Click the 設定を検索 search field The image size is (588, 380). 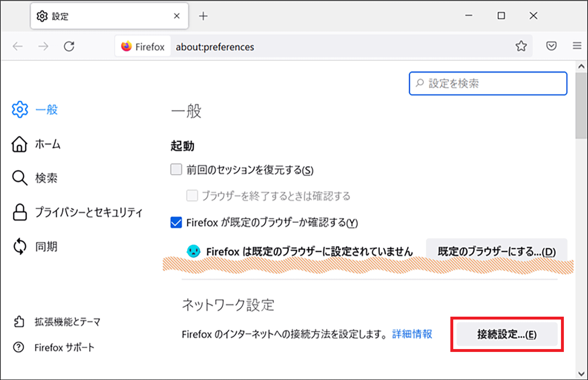(488, 83)
